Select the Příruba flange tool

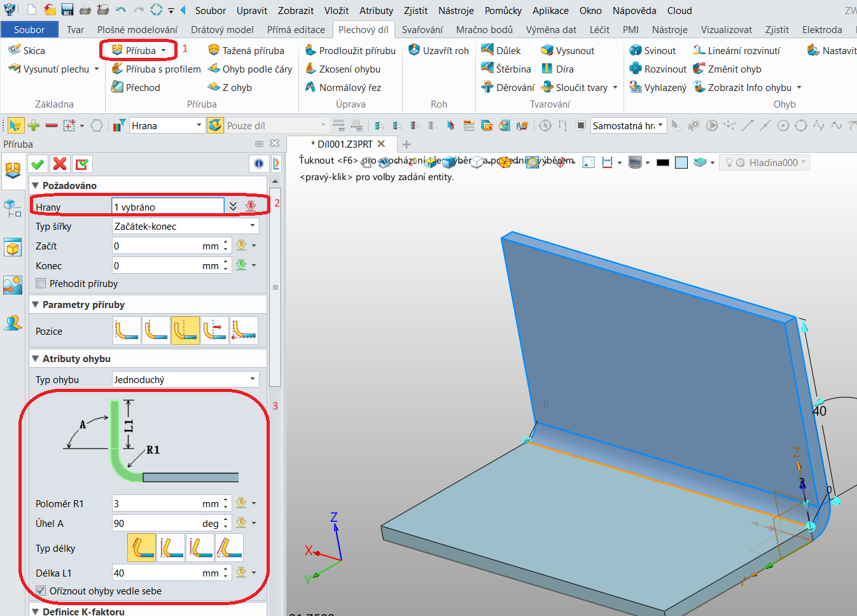134,50
